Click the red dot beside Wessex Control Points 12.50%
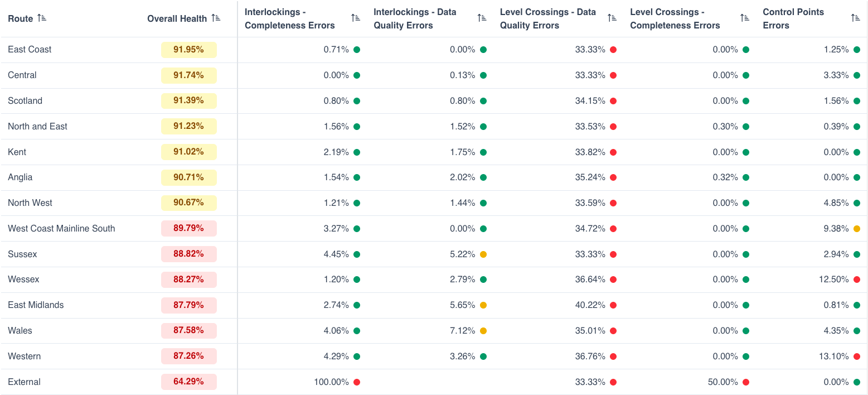 [x=856, y=279]
